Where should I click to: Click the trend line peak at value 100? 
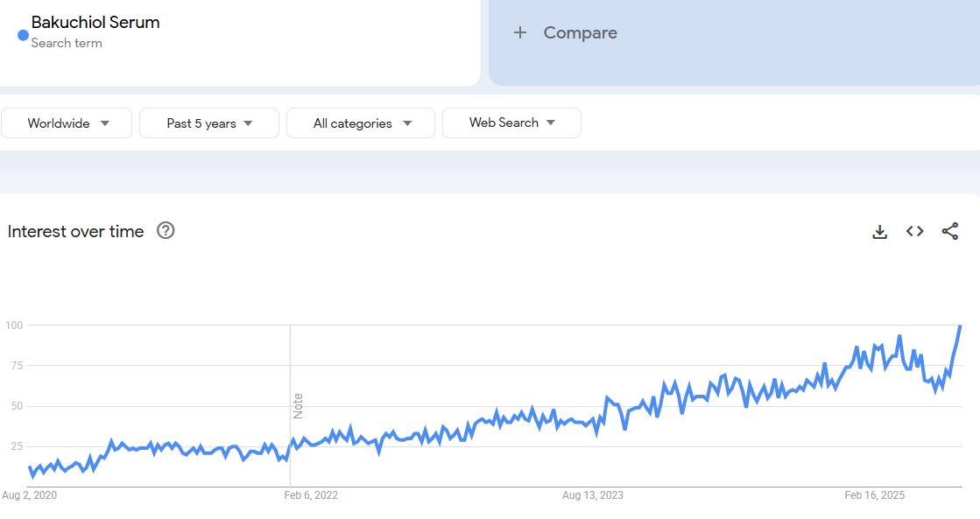(960, 326)
